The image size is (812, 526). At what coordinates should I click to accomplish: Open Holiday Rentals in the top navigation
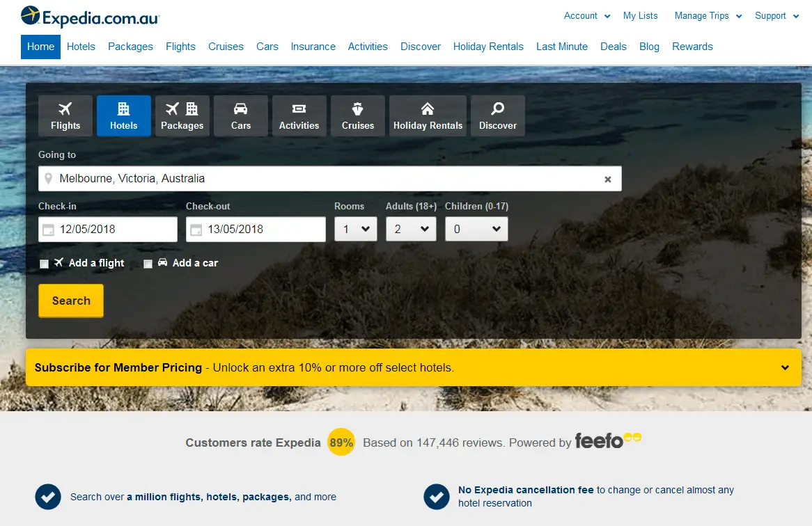coord(488,47)
